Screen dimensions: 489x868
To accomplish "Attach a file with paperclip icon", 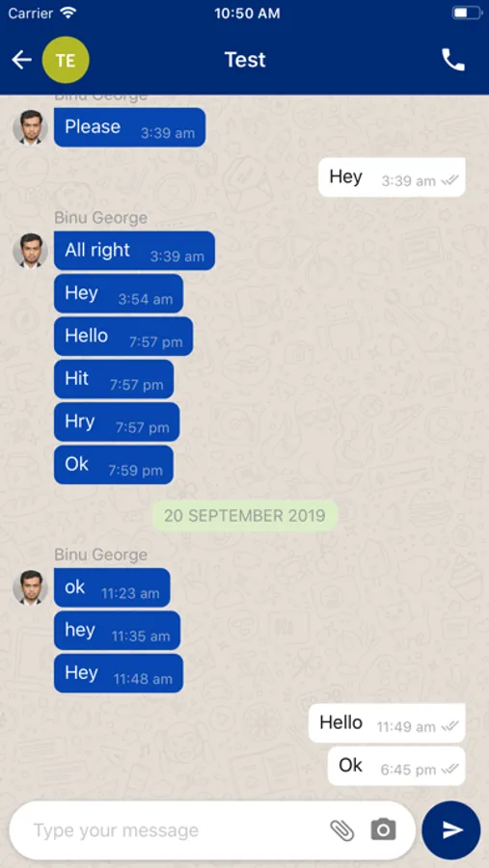I will (342, 829).
